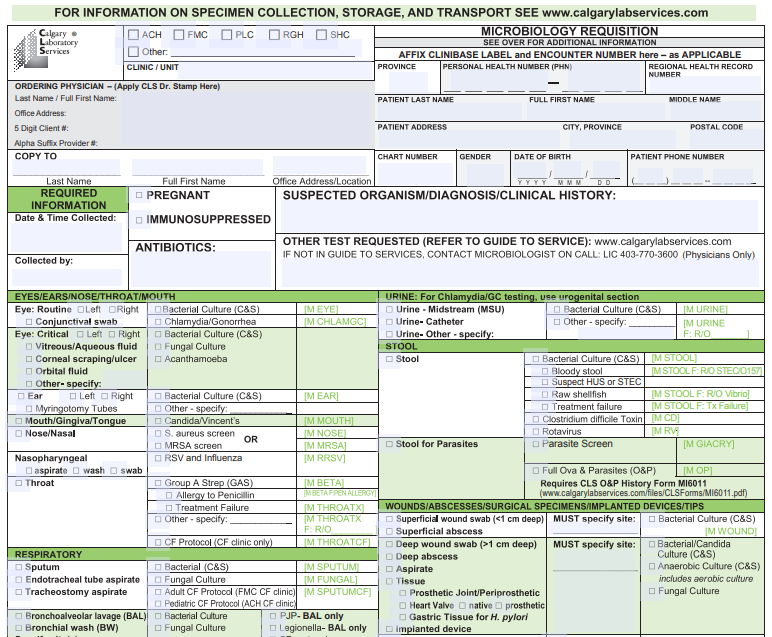Image resolution: width=772 pixels, height=637 pixels.
Task: Tick the Stool for Parasites checkbox
Action: pos(389,444)
